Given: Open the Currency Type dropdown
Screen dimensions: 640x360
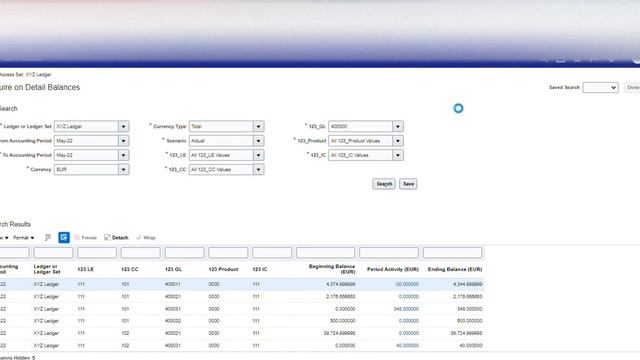Looking at the screenshot, I should click(258, 127).
